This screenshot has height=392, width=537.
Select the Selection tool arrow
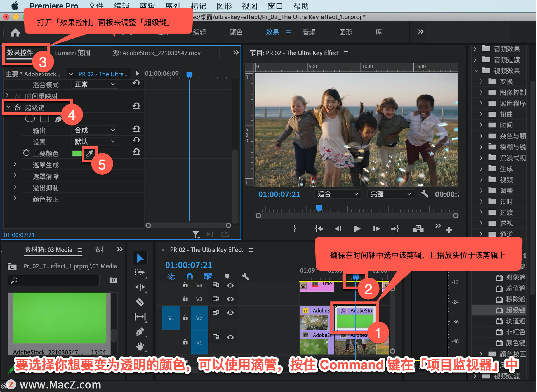(x=140, y=258)
